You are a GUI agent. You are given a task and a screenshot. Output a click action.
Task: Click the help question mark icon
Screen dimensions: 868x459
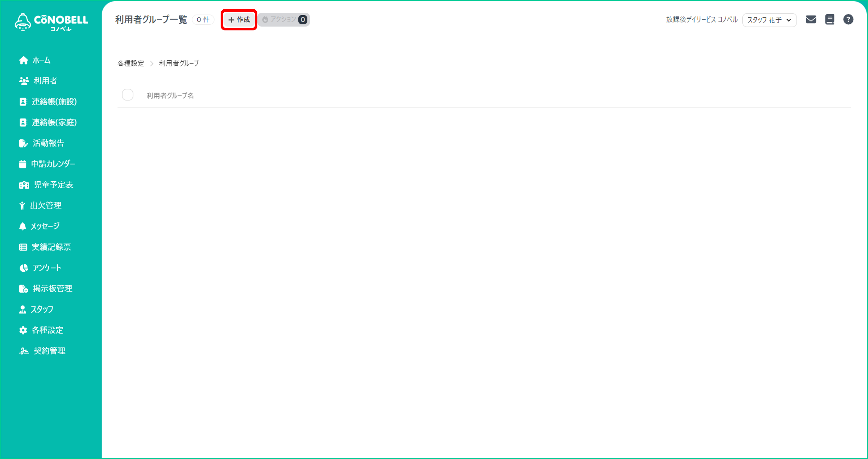tap(848, 20)
